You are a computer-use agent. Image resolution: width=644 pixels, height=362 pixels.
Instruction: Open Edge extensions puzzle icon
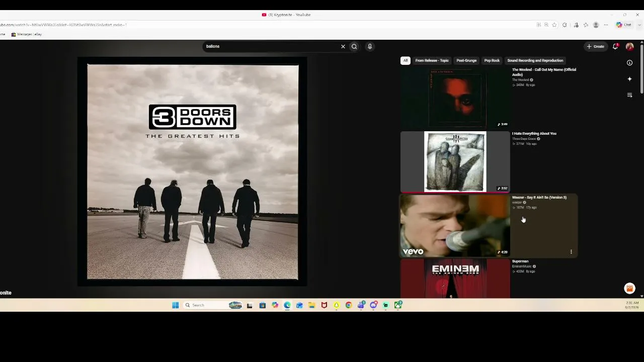tap(565, 25)
